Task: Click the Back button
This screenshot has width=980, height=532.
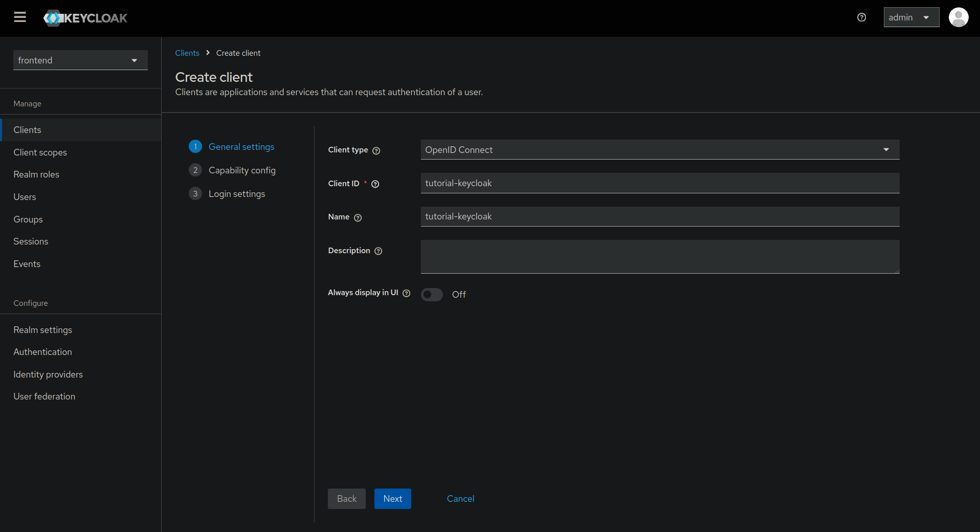Action: [347, 499]
